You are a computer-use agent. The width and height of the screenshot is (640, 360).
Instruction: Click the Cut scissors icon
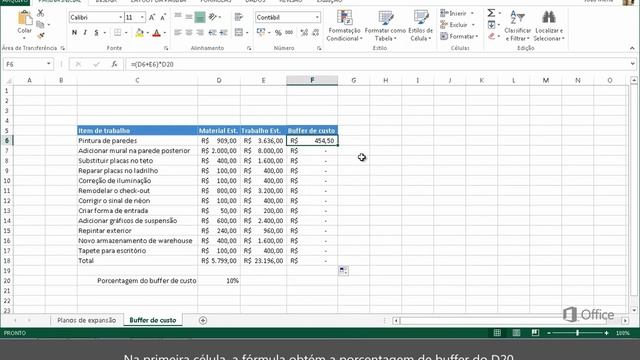40,13
